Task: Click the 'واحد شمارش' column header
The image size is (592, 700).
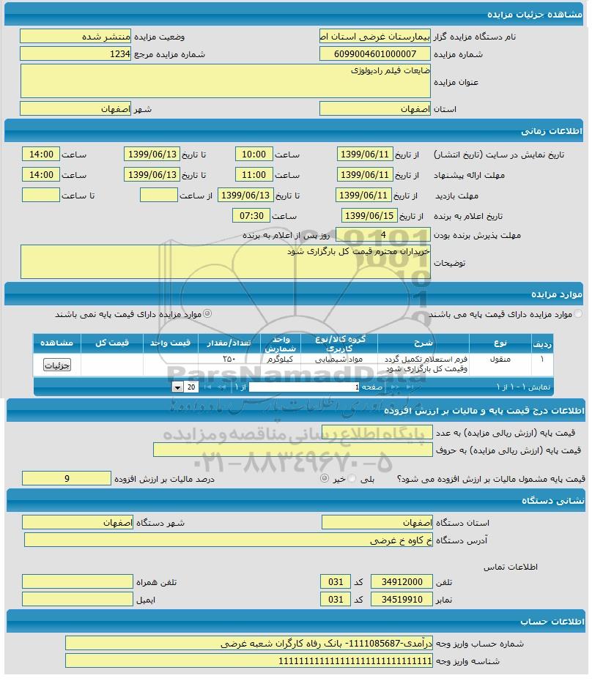Action: coord(281,343)
